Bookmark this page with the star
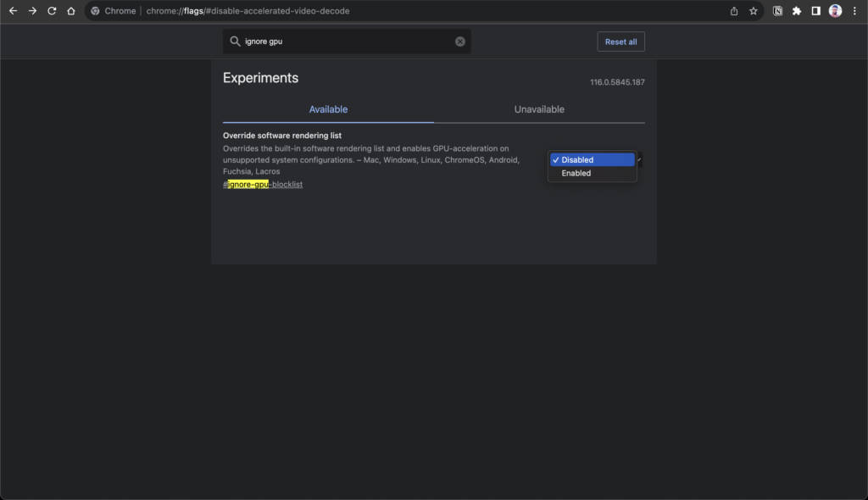Viewport: 868px width, 500px height. (753, 11)
